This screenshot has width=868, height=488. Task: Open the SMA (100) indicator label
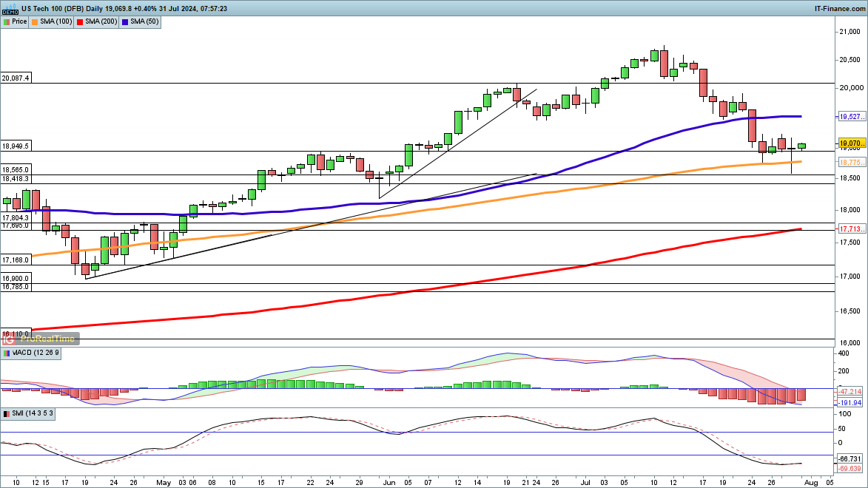coord(56,21)
